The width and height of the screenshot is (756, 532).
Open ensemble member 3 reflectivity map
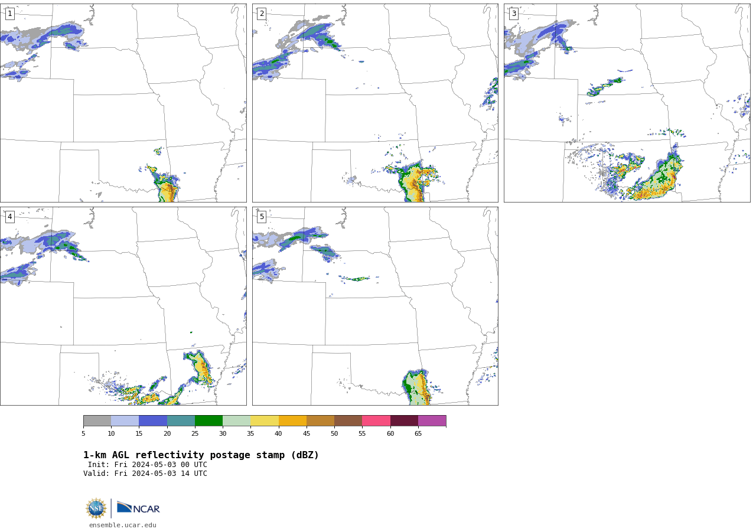pyautogui.click(x=627, y=103)
